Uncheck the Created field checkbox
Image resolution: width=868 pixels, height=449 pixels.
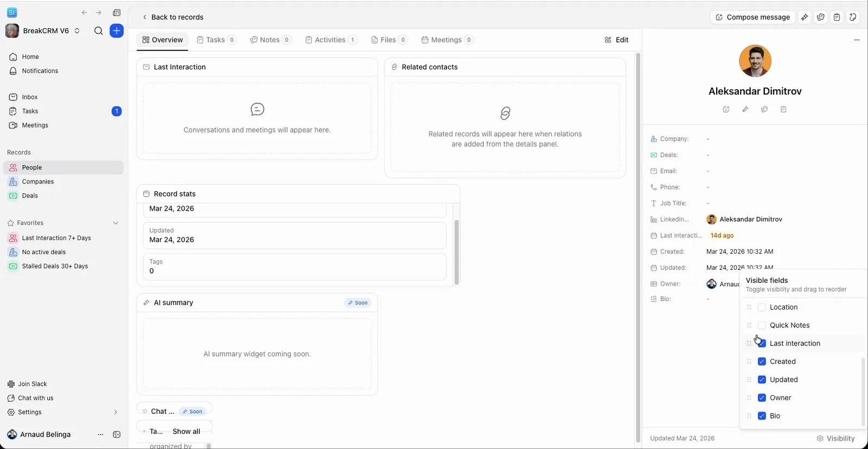coord(762,362)
